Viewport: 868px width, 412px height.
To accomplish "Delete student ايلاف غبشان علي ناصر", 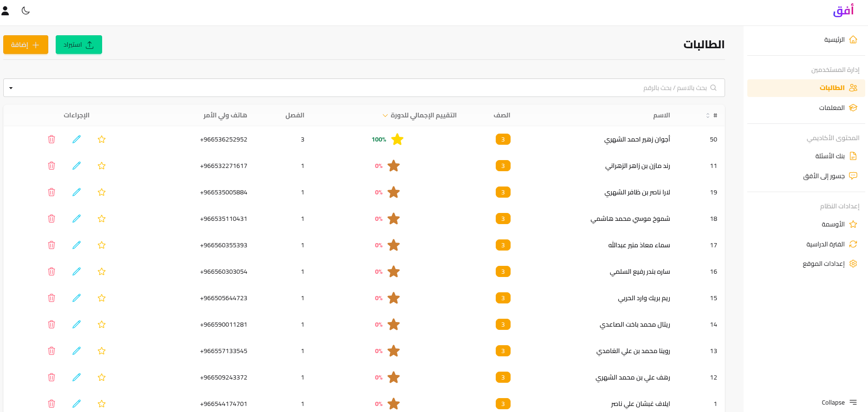I will click(x=52, y=404).
